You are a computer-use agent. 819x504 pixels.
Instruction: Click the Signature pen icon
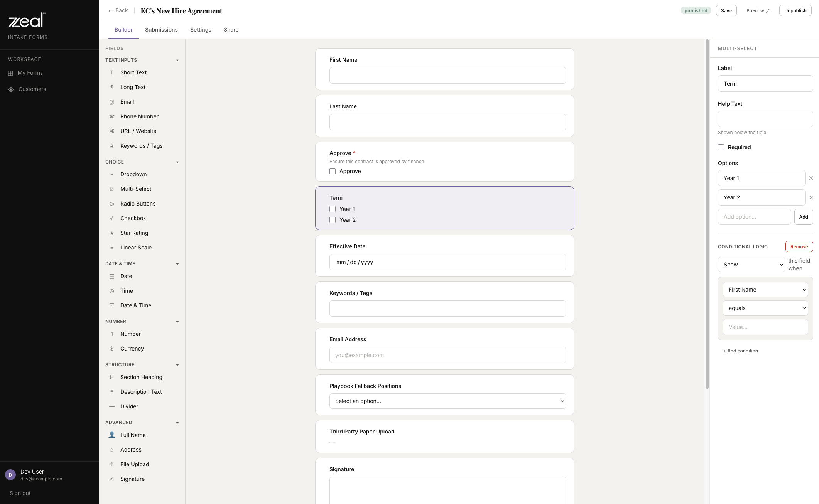pyautogui.click(x=112, y=479)
